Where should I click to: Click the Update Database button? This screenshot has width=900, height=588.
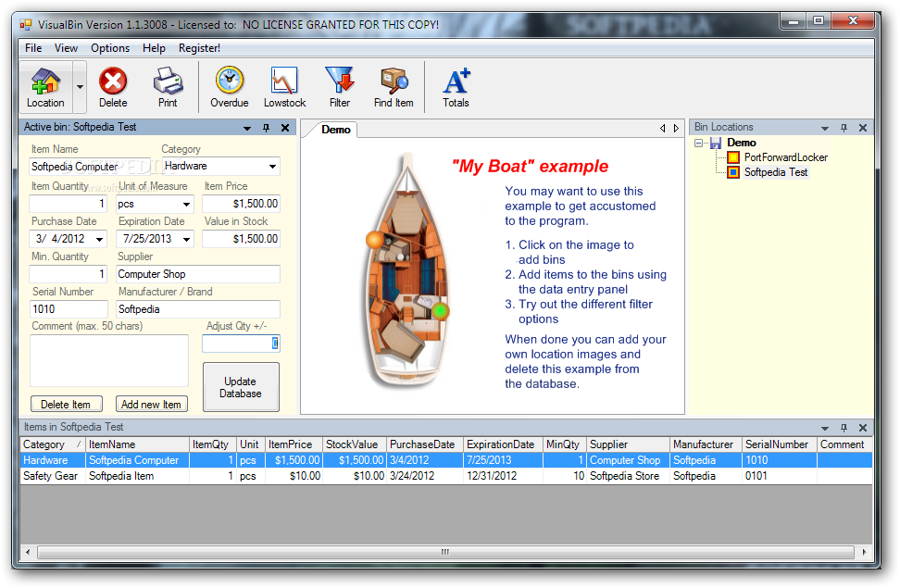[241, 387]
